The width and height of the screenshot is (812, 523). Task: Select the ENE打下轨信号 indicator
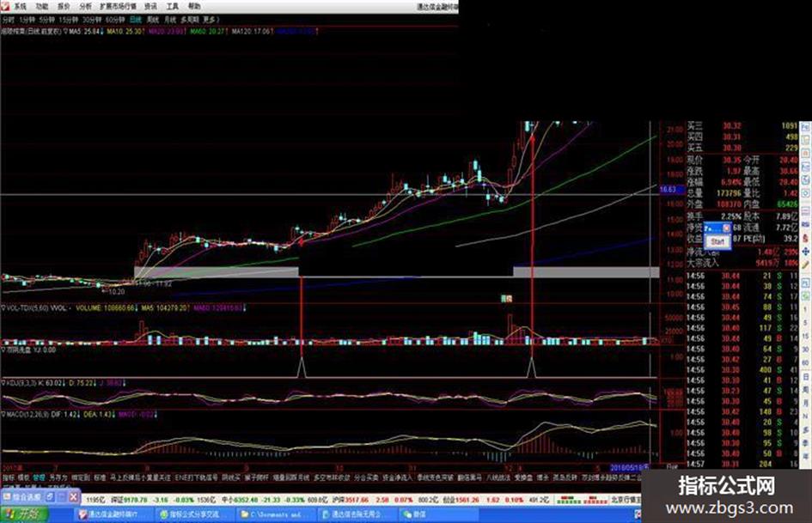pyautogui.click(x=196, y=477)
